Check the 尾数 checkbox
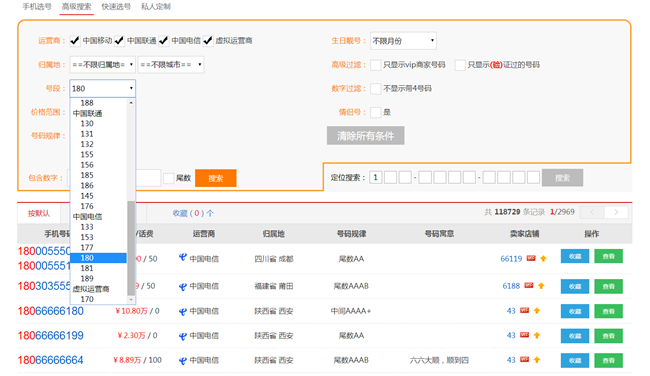 coord(168,178)
